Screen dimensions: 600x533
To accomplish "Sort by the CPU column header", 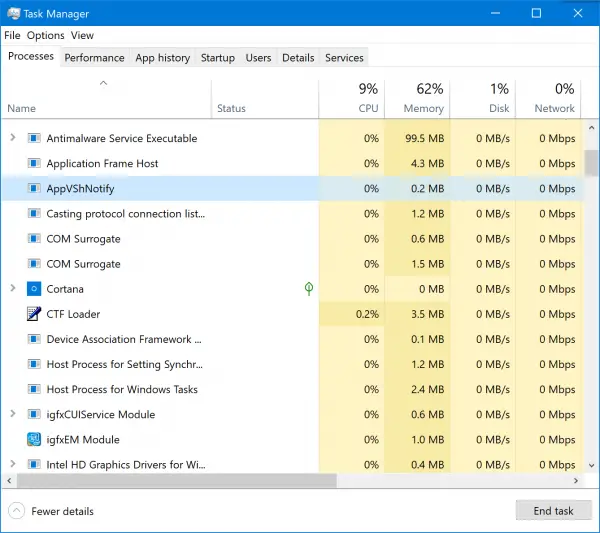I will pos(352,99).
